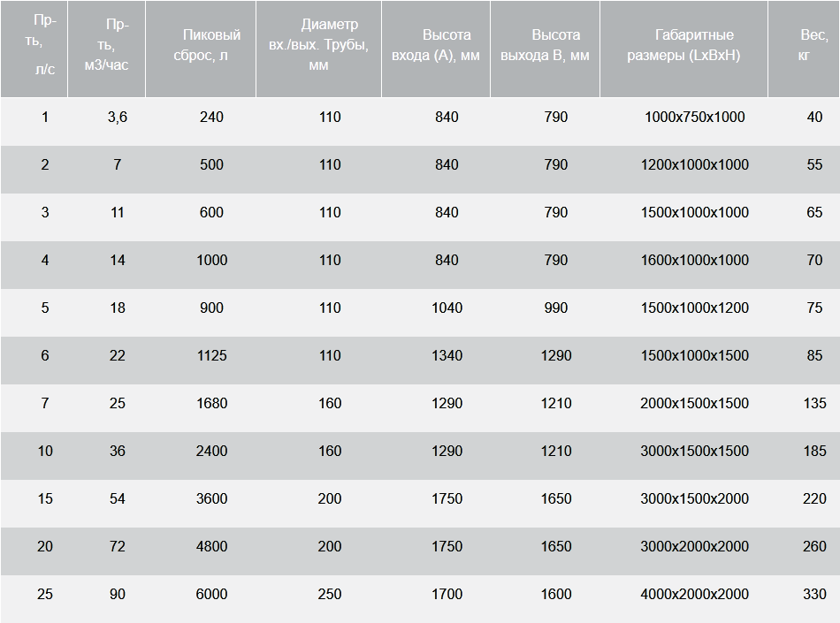Click the outlet height value 990

point(555,308)
